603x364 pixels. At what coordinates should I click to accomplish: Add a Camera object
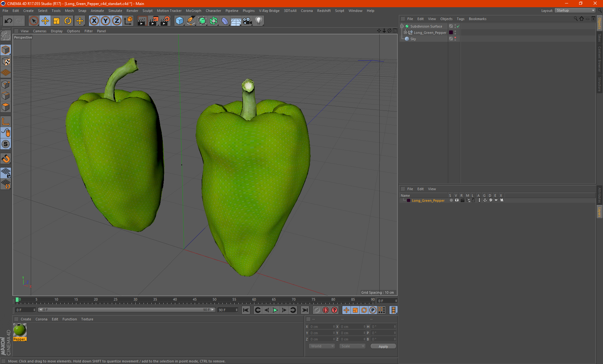[247, 21]
